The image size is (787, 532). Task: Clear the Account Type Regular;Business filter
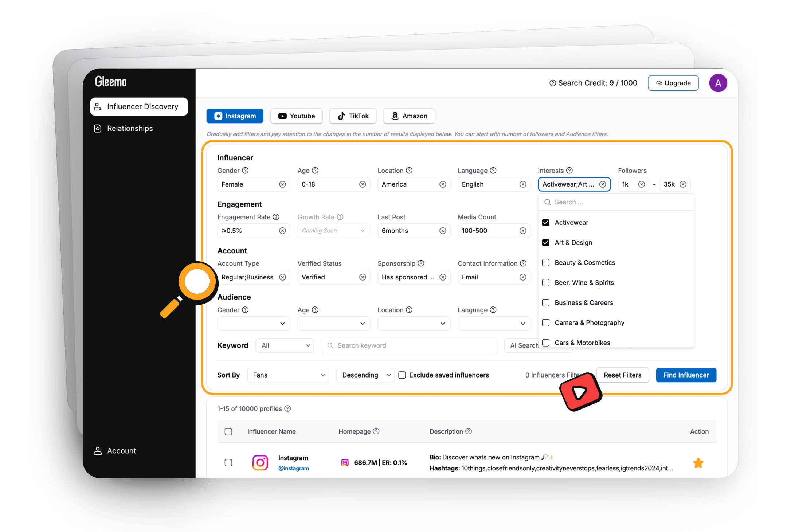[282, 277]
